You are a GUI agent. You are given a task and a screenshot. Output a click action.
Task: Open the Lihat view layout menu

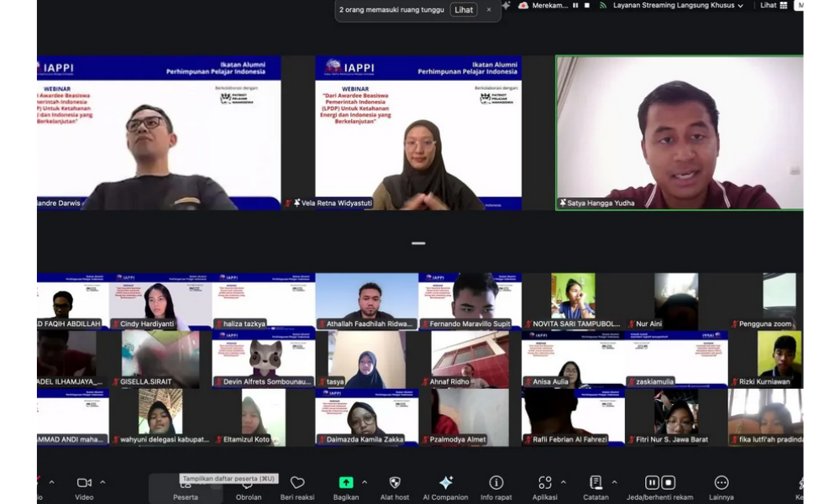(774, 6)
